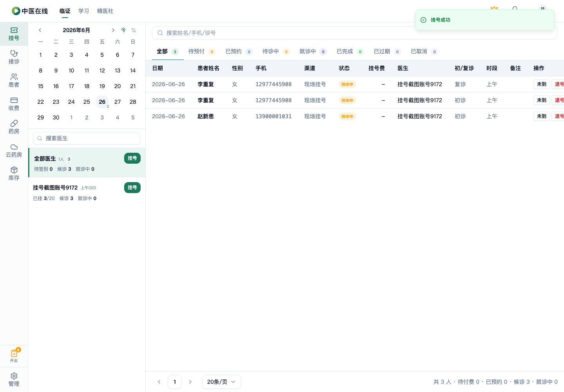This screenshot has height=392, width=564.
Task: Click the 复诊 cell in first row
Action: [460, 84]
